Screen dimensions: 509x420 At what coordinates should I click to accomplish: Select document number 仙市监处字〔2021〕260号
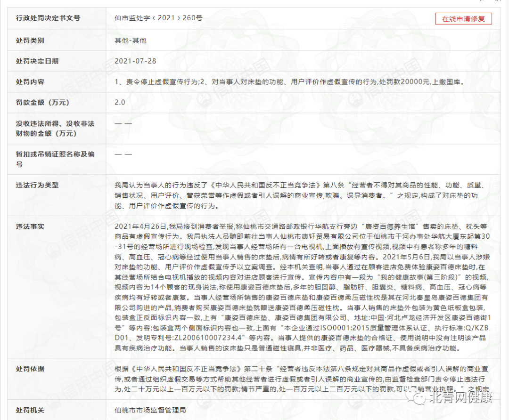pyautogui.click(x=158, y=18)
